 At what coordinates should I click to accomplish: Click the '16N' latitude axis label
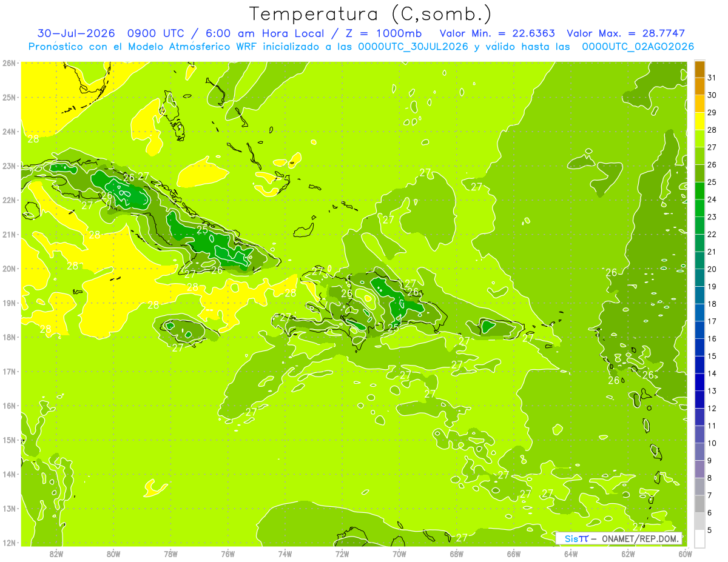(x=9, y=406)
